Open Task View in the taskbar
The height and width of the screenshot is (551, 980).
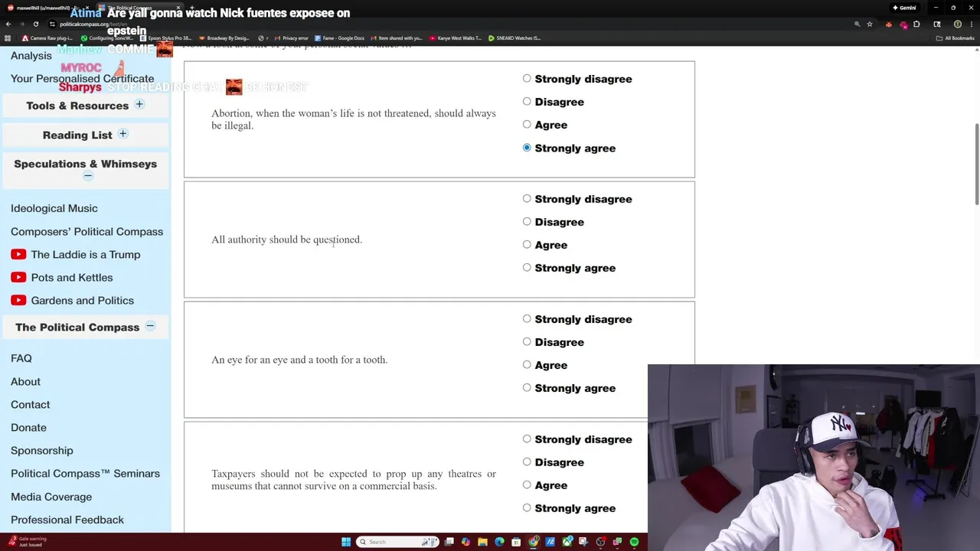449,542
